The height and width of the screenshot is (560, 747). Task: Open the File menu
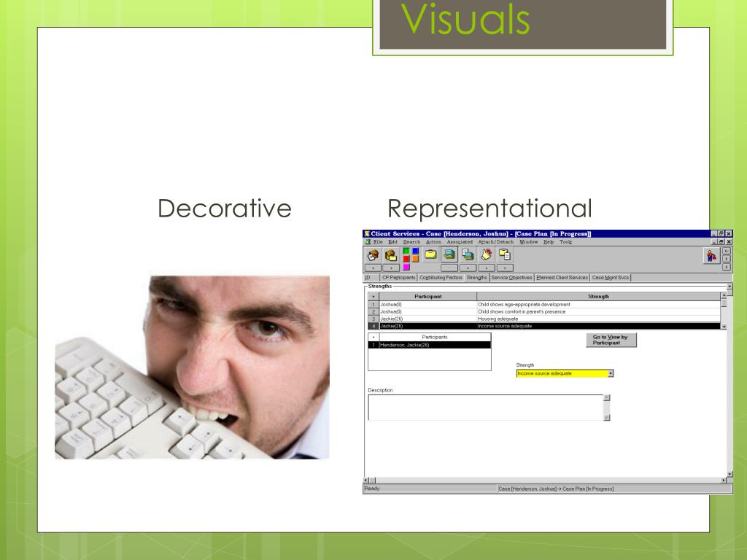pyautogui.click(x=378, y=242)
